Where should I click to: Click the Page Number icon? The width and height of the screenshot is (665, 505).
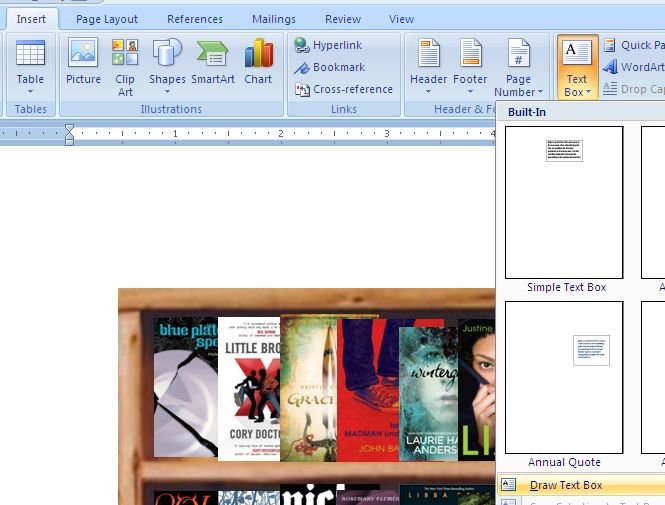[519, 53]
